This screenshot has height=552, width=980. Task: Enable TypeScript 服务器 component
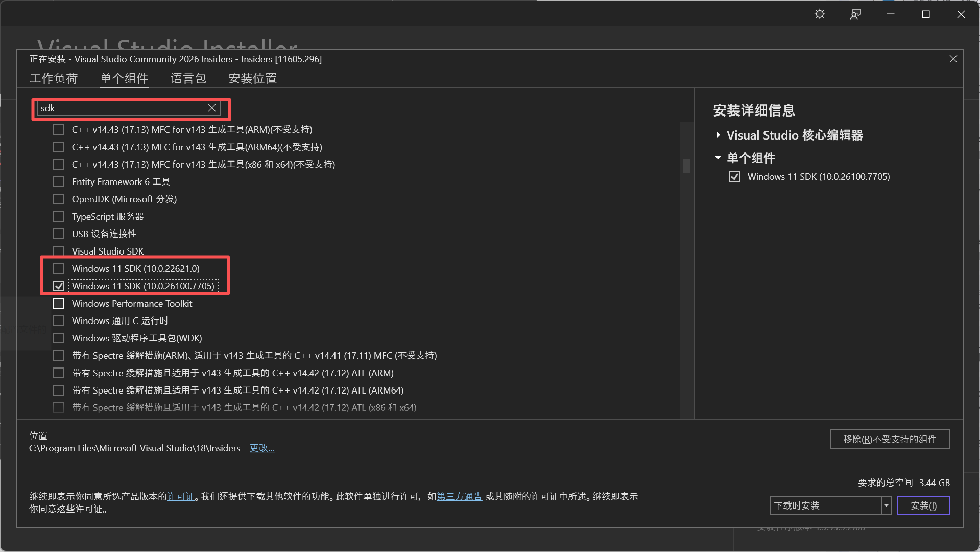click(59, 217)
